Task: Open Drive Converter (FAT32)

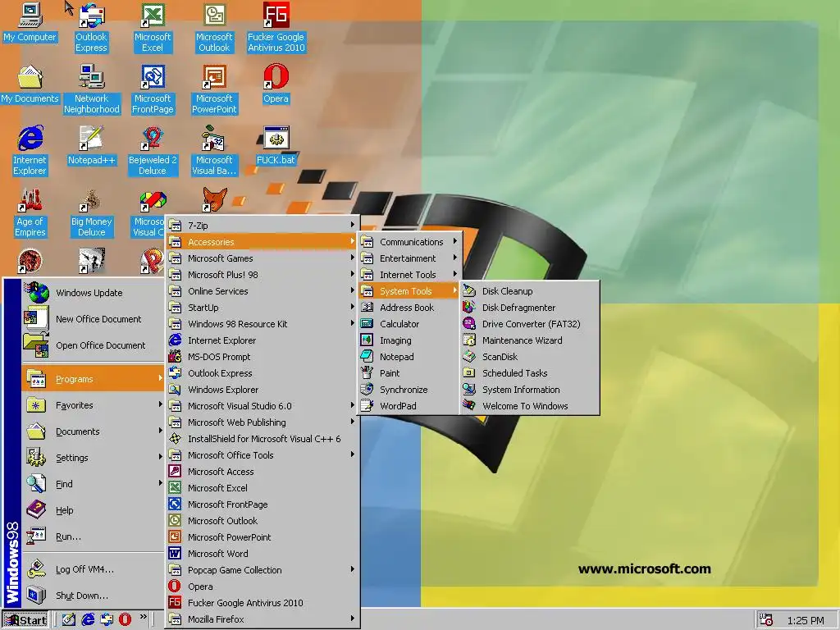Action: click(529, 323)
